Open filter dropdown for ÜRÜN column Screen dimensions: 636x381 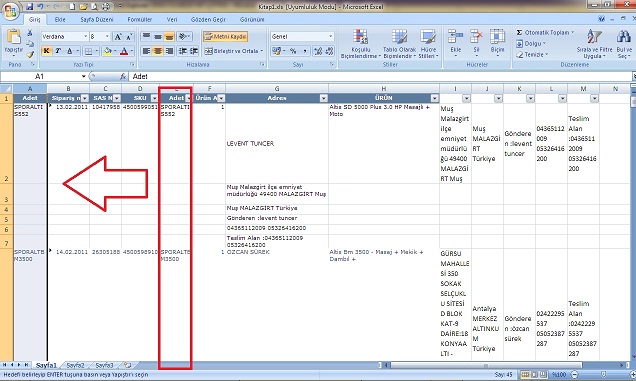(x=434, y=98)
